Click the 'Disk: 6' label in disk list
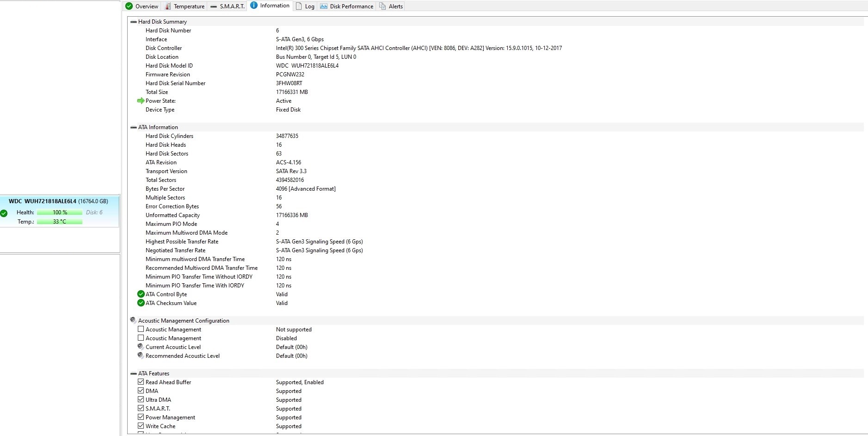This screenshot has width=868, height=436. (x=94, y=212)
